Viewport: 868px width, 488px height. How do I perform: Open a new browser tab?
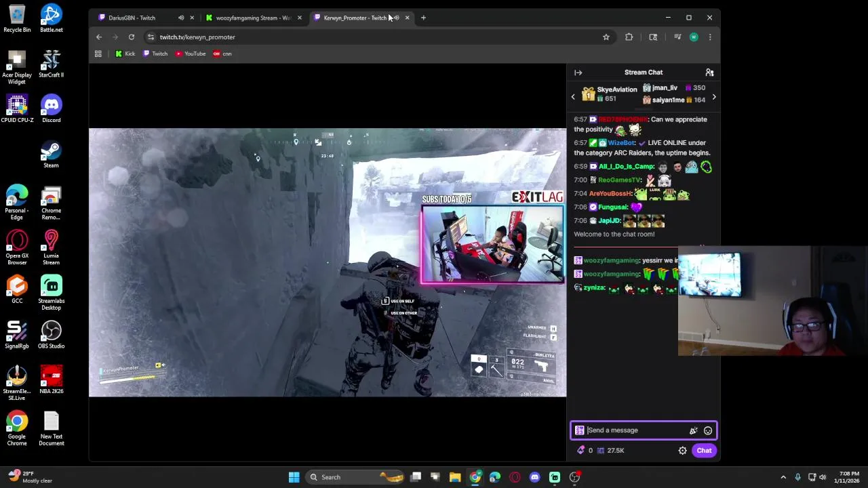coord(423,18)
